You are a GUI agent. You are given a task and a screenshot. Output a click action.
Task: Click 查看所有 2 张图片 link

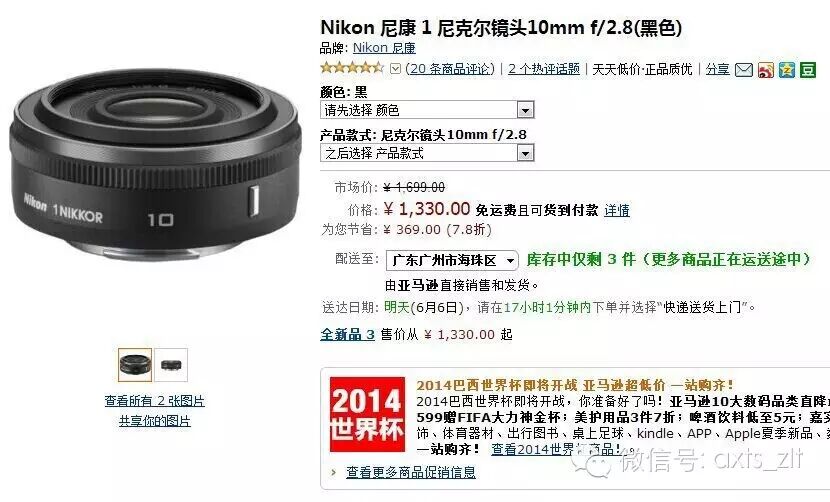(155, 401)
